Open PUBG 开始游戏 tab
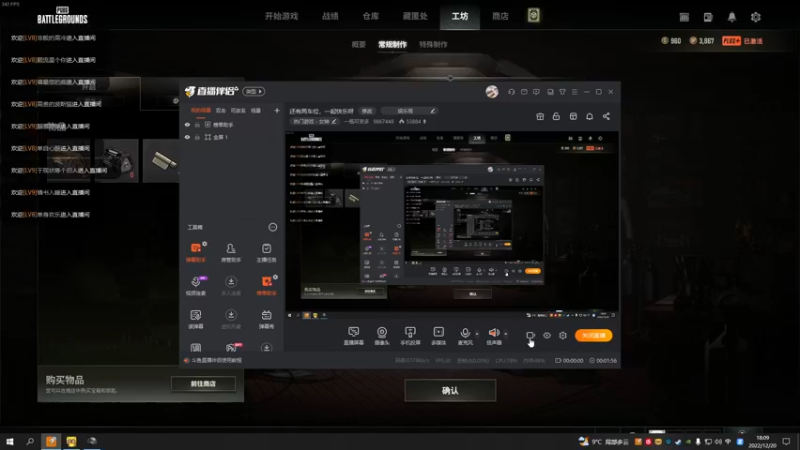 coord(281,16)
